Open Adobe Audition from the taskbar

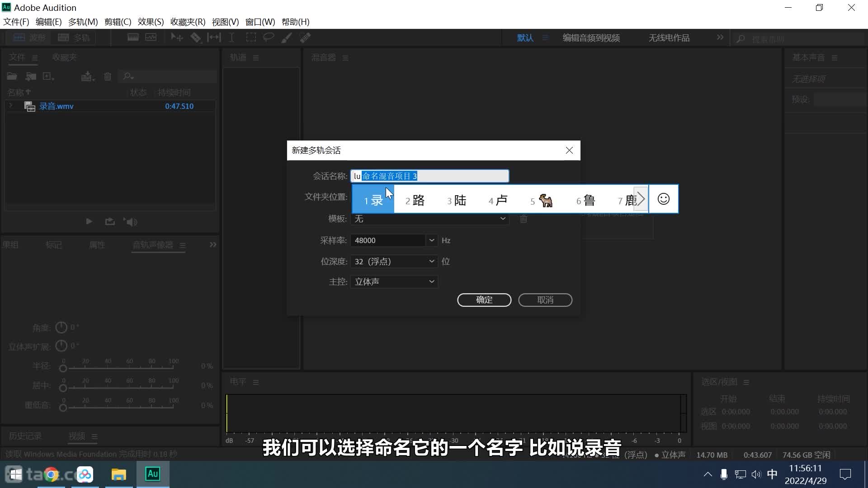pos(153,474)
